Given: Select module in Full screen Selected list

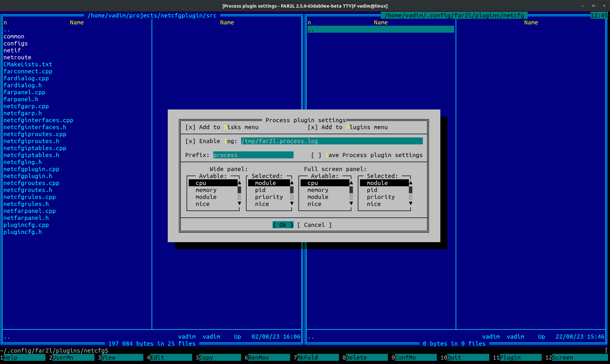Looking at the screenshot, I should 384,183.
